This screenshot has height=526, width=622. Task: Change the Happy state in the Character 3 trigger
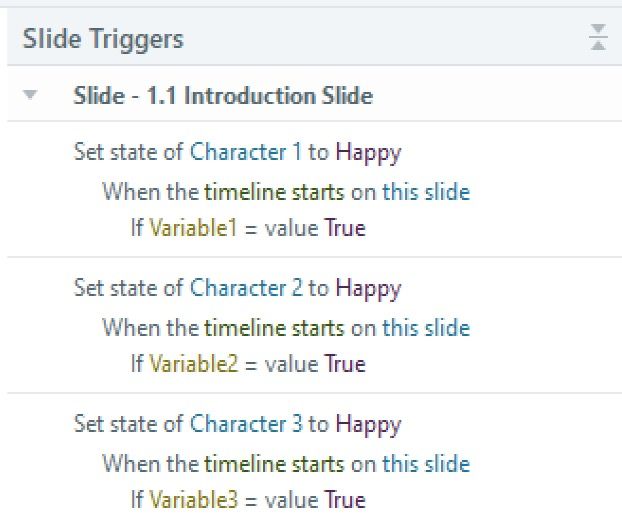click(368, 424)
